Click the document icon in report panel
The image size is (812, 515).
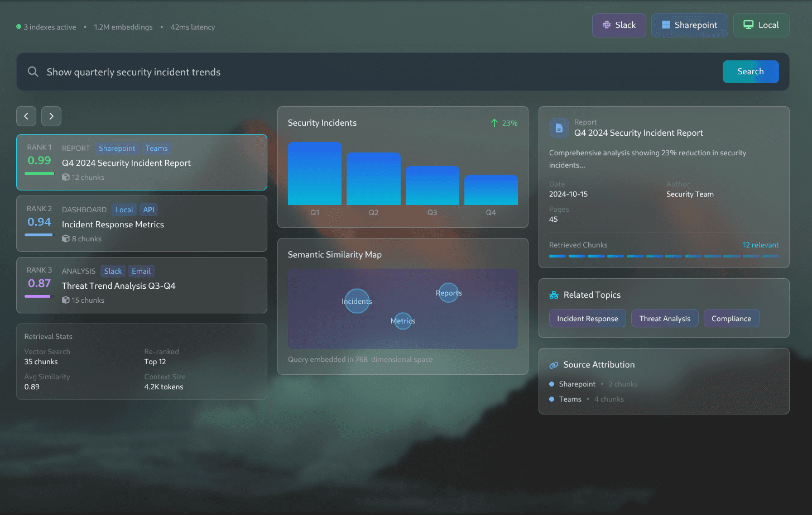tap(559, 128)
